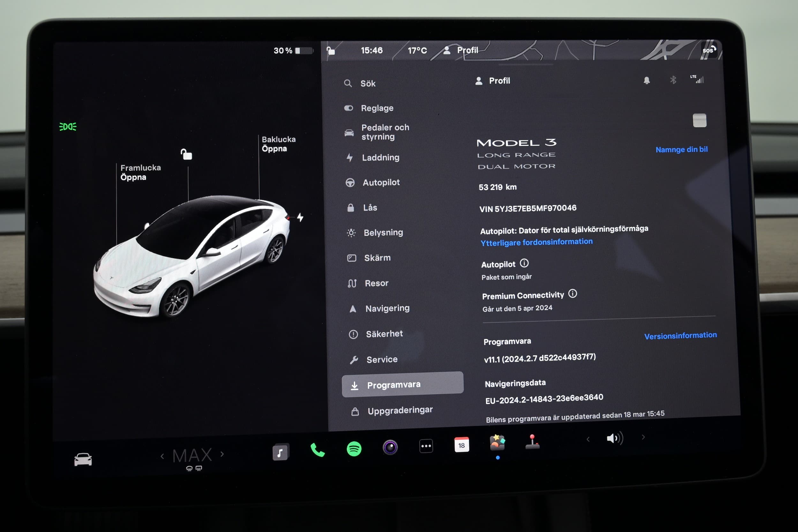Open the arcade joystick app
Image resolution: width=798 pixels, height=532 pixels.
pos(532,441)
